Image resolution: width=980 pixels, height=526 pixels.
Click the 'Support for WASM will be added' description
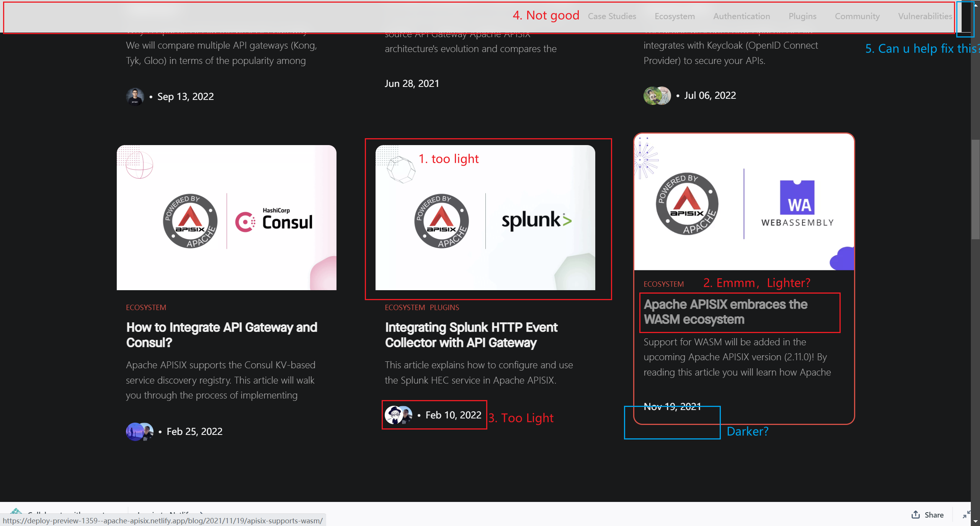[x=737, y=357]
